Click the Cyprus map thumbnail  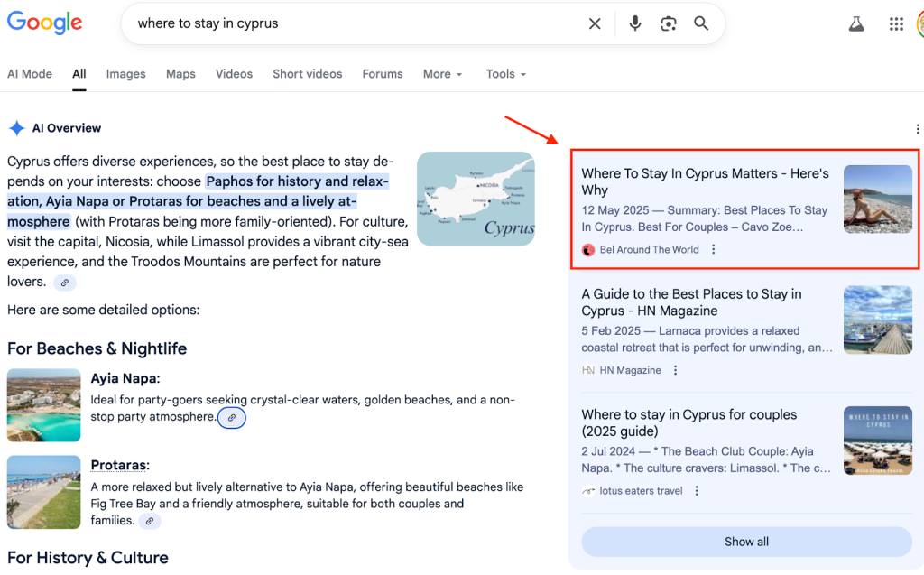coord(476,199)
